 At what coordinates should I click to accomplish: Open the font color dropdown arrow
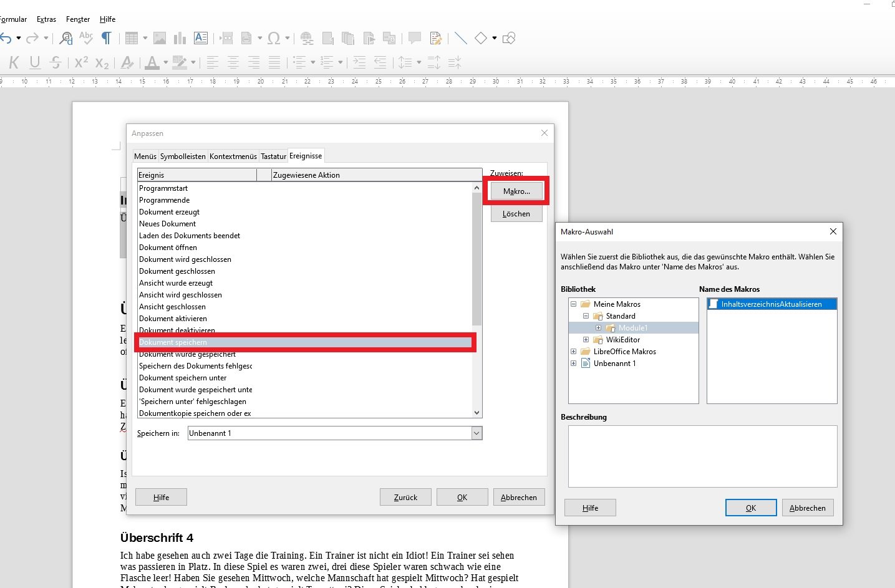pos(166,62)
